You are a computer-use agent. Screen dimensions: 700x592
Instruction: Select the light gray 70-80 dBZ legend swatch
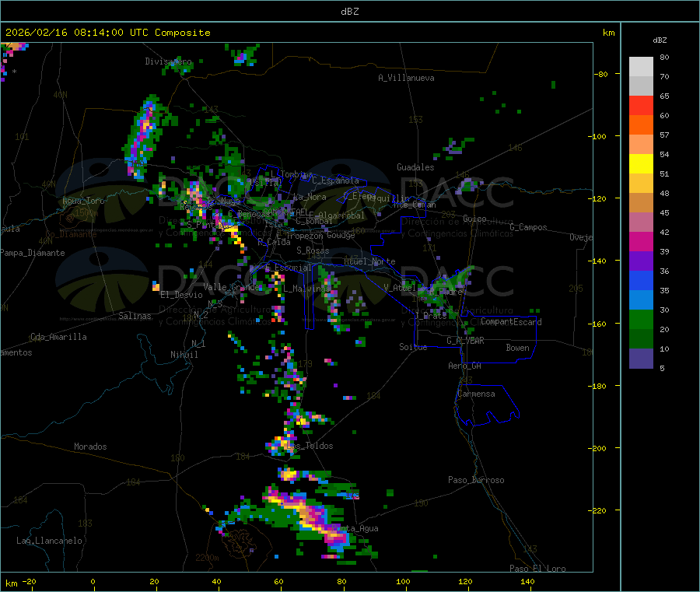click(641, 67)
